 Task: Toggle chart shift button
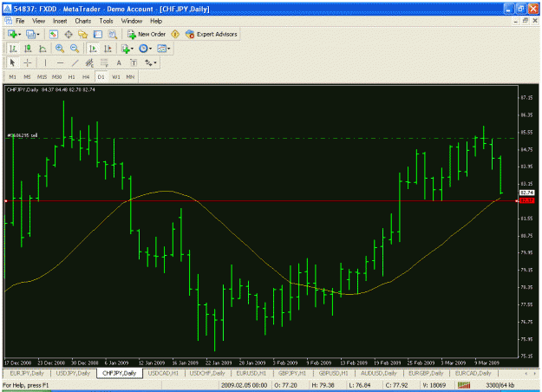(108, 49)
